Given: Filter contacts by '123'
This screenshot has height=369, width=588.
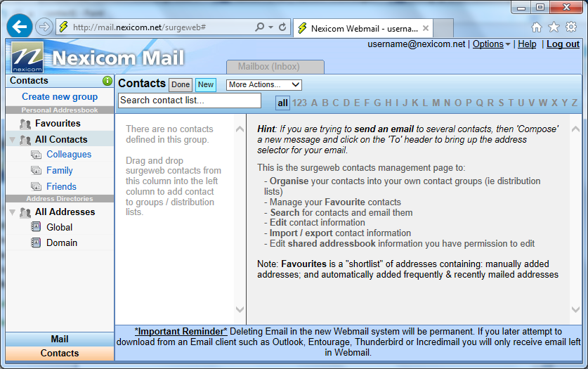Looking at the screenshot, I should [x=299, y=103].
